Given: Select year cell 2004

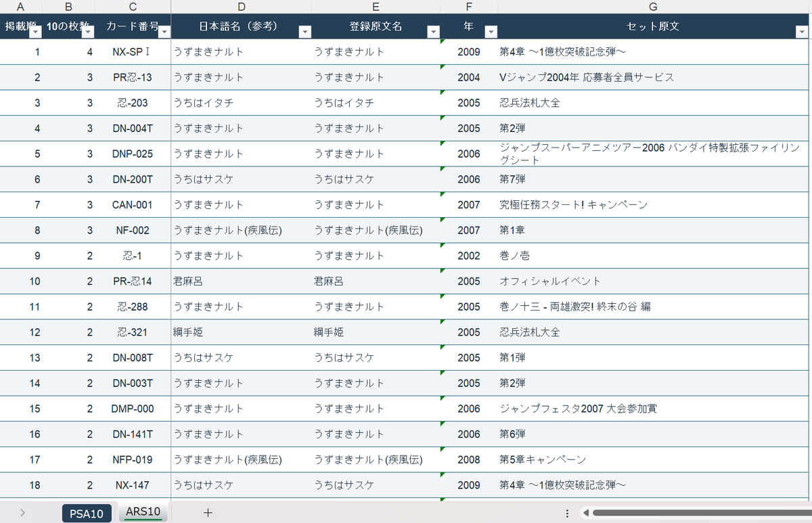Looking at the screenshot, I should 469,77.
